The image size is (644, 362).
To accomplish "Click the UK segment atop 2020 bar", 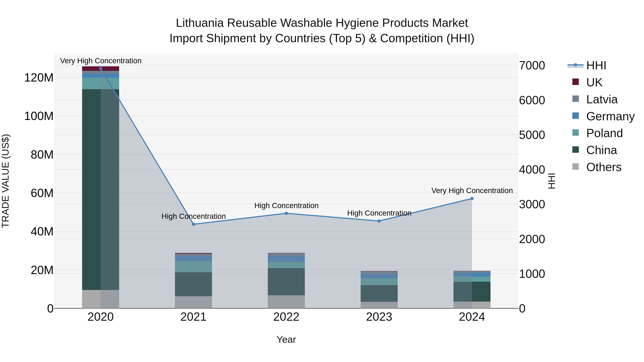I will pyautogui.click(x=101, y=69).
